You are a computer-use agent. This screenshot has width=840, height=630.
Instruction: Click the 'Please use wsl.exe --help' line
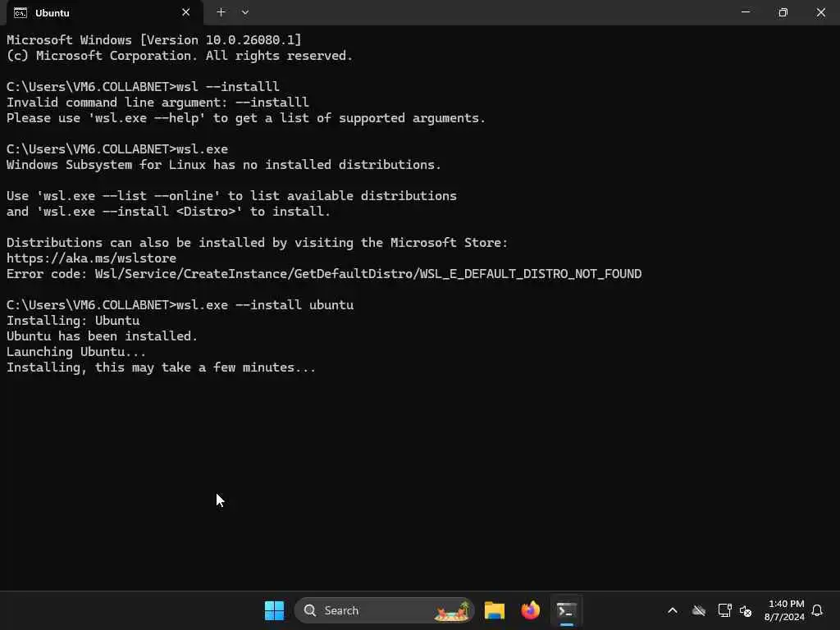(246, 118)
